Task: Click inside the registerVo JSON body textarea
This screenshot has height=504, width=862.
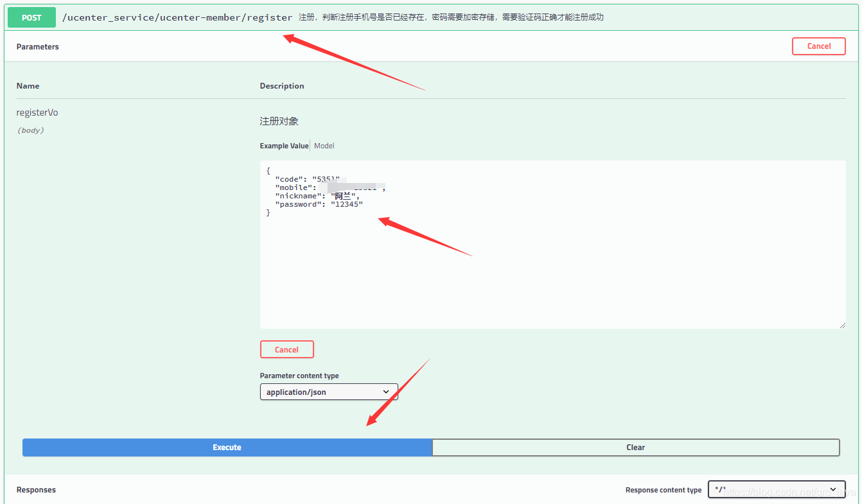Action: [552, 245]
